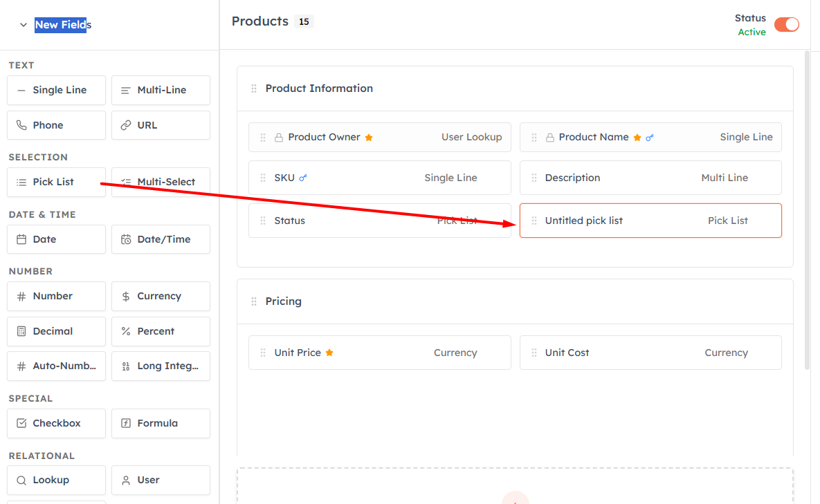Select the Unit Cost field label

(x=567, y=353)
